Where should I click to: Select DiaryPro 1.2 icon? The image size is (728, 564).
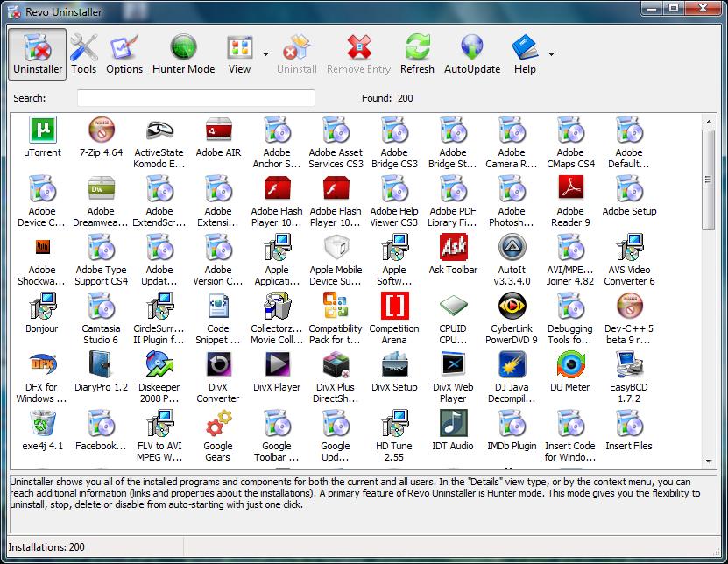[101, 365]
